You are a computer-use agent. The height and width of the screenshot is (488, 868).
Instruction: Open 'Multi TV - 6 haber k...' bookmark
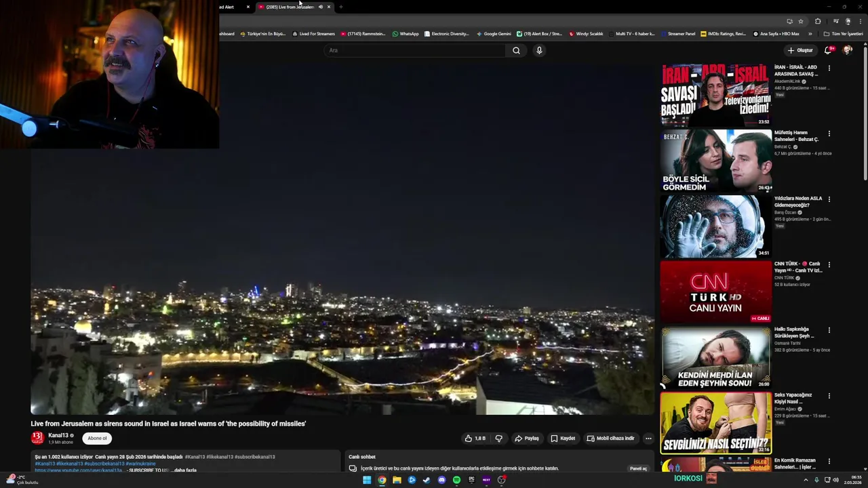633,34
